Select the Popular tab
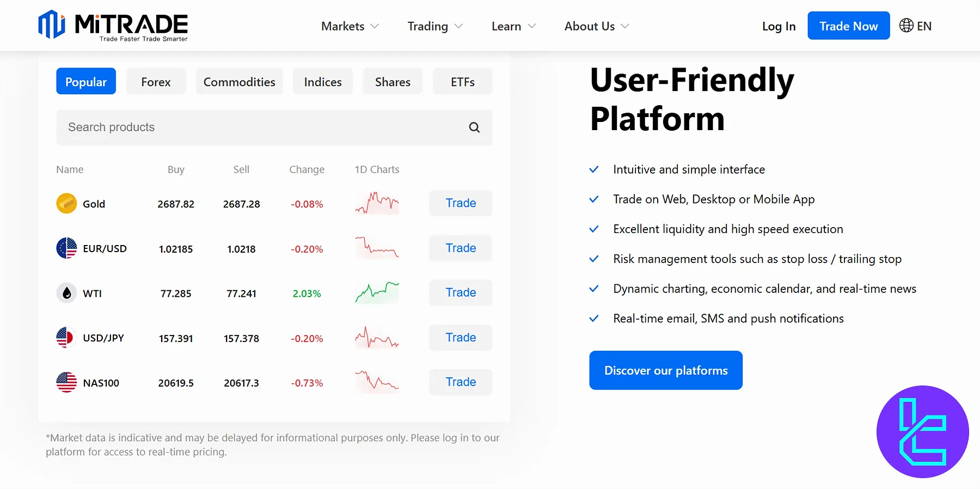 [x=86, y=81]
